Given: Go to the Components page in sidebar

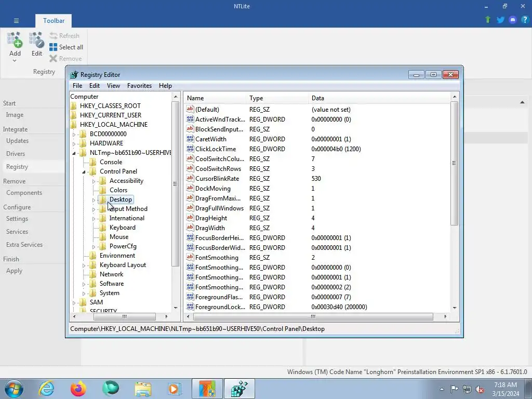Looking at the screenshot, I should coord(24,192).
